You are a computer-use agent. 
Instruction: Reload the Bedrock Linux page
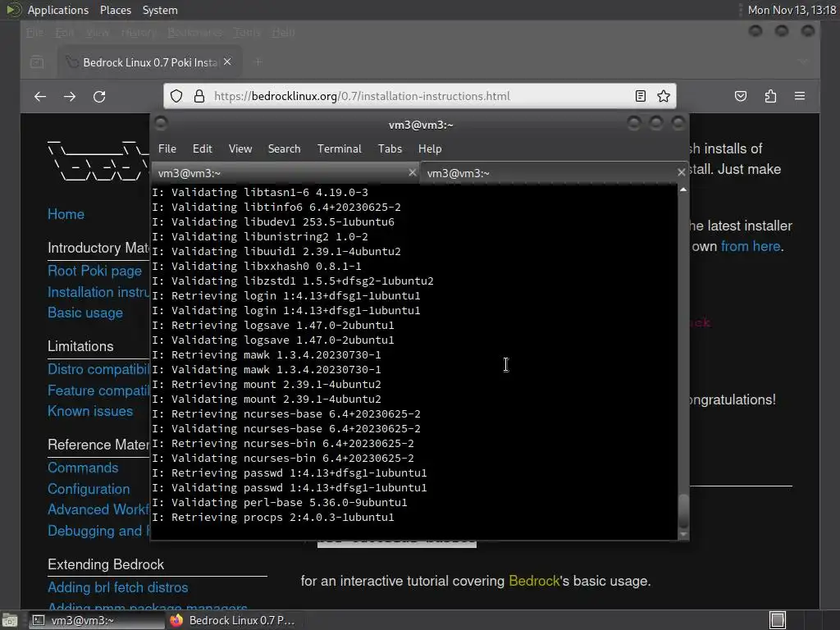tap(99, 97)
